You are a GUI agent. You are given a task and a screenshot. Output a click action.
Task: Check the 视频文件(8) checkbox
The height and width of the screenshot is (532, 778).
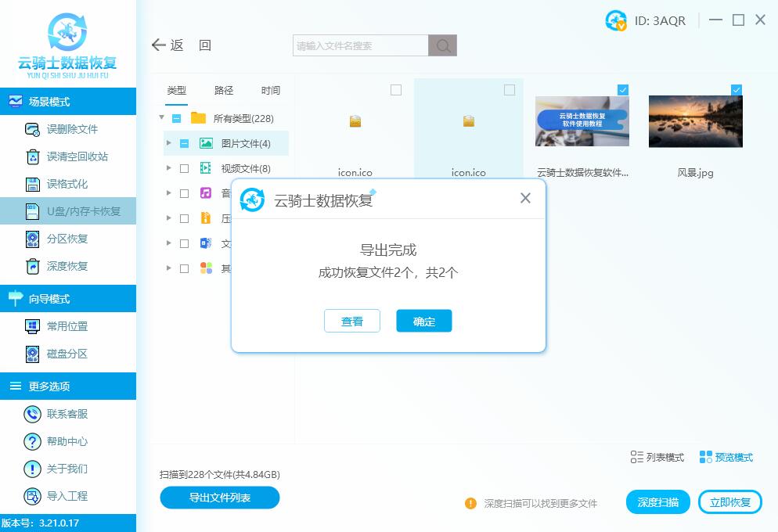pos(185,168)
